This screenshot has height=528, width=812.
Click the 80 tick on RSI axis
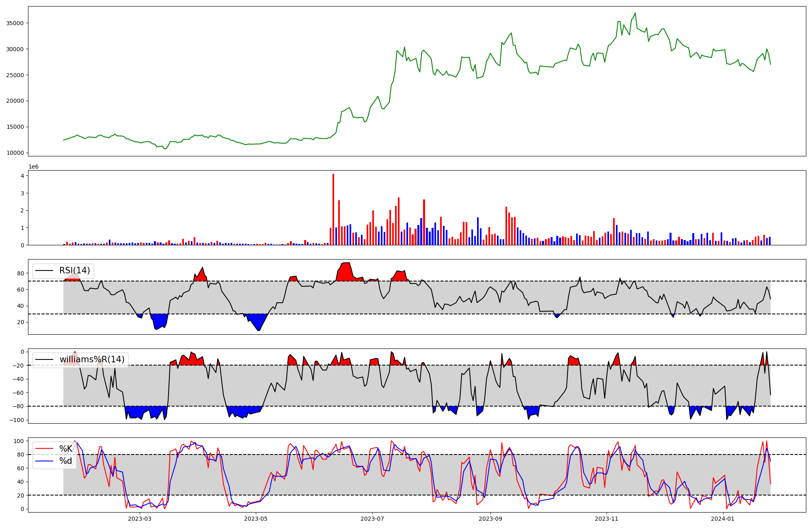coord(20,273)
